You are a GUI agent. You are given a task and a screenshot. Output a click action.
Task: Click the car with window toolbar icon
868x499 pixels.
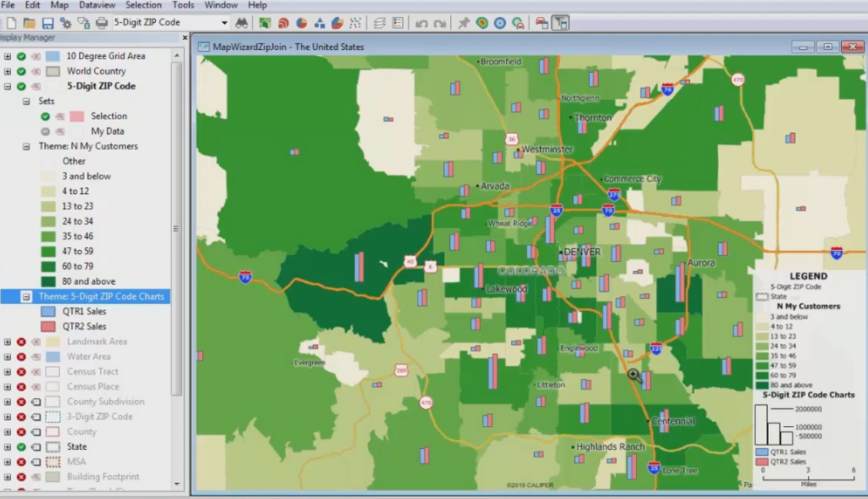(x=542, y=23)
